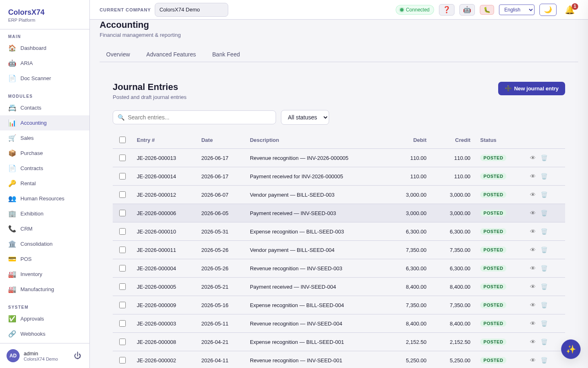The width and height of the screenshot is (588, 368).
Task: Switch to the Bank Feed tab
Action: [226, 54]
